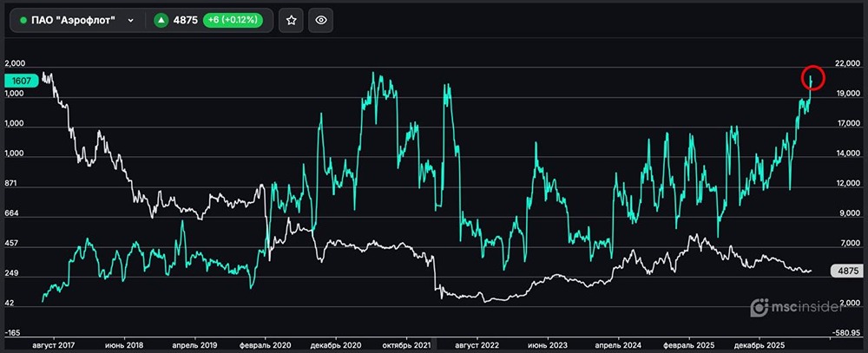The height and width of the screenshot is (353, 868).
Task: Click the февраль 2020 date label
Action: pyautogui.click(x=265, y=345)
